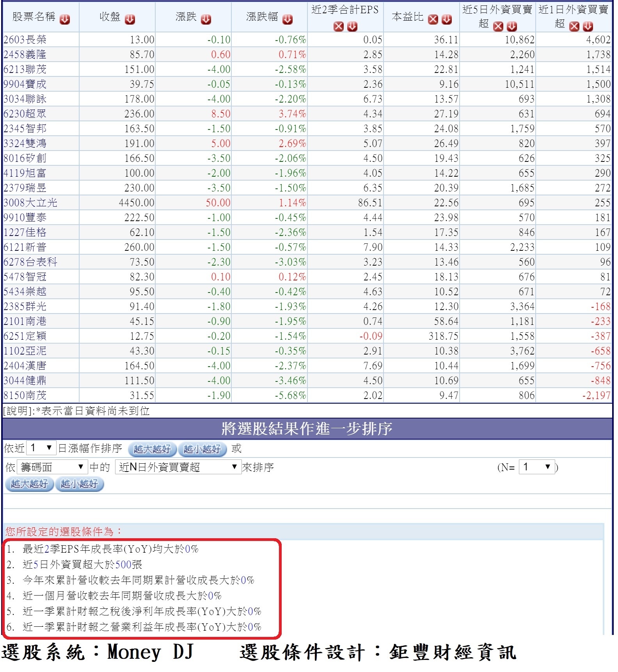Image resolution: width=618 pixels, height=672 pixels.
Task: Open stock link 3324雙鴻
Action: point(25,143)
